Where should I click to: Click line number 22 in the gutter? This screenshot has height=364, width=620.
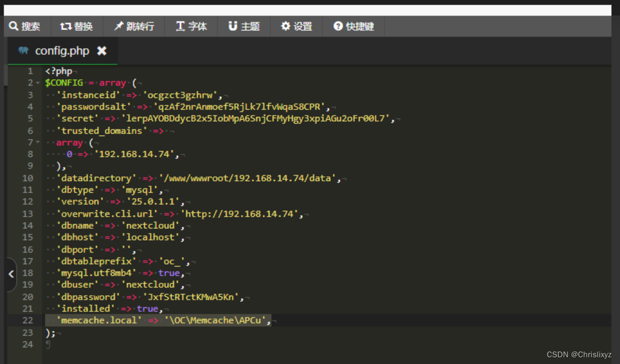pyautogui.click(x=27, y=320)
